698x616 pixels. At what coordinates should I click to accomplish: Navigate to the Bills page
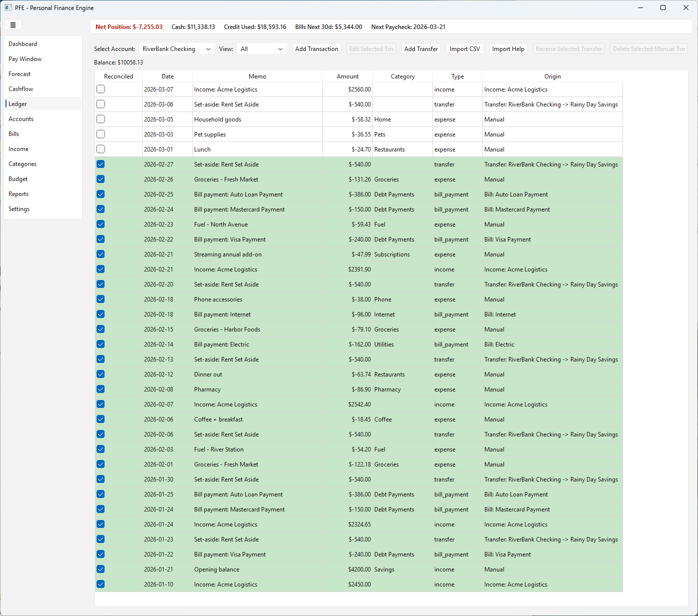click(14, 133)
